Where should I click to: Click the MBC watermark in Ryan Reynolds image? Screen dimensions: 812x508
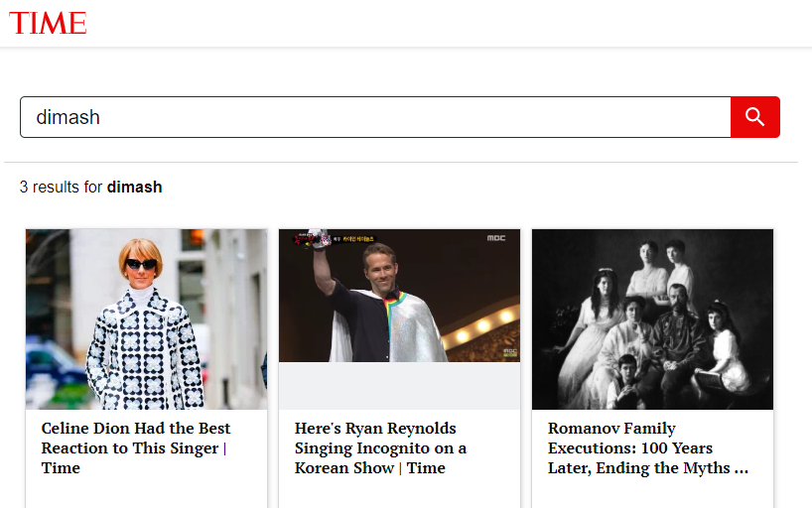pos(496,238)
